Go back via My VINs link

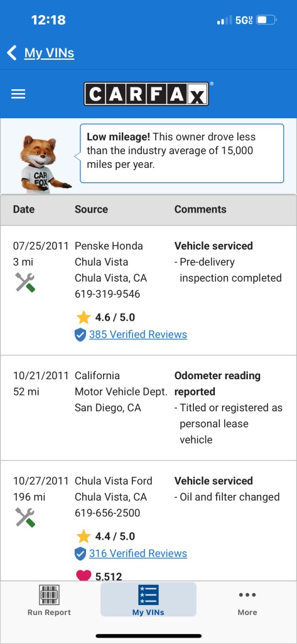pyautogui.click(x=49, y=53)
